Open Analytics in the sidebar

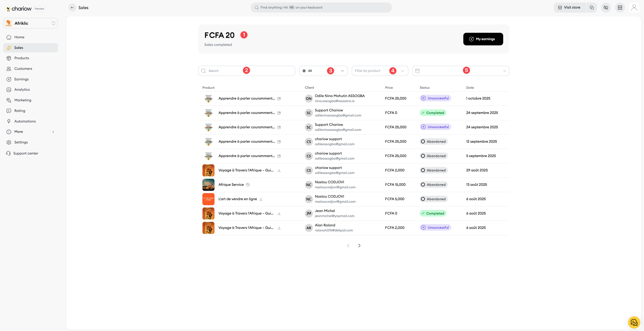(x=22, y=89)
